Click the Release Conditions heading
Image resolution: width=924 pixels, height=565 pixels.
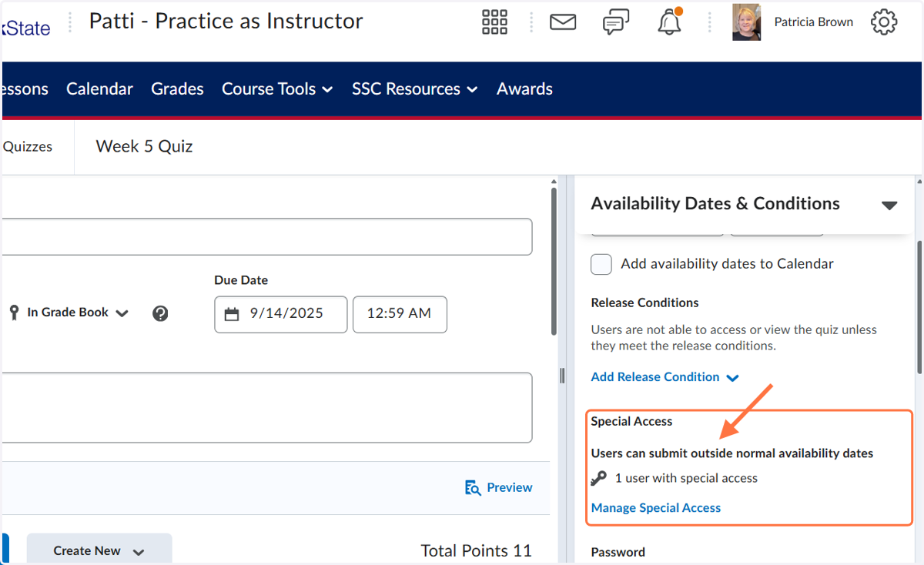pos(645,303)
